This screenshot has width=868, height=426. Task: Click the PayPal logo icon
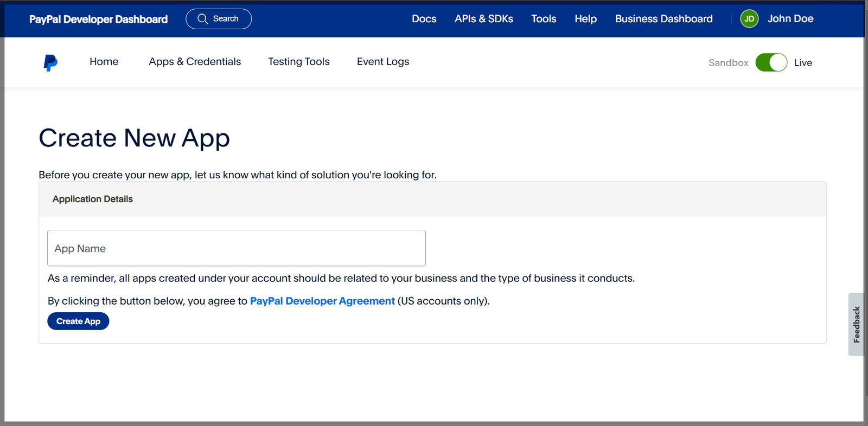(50, 63)
